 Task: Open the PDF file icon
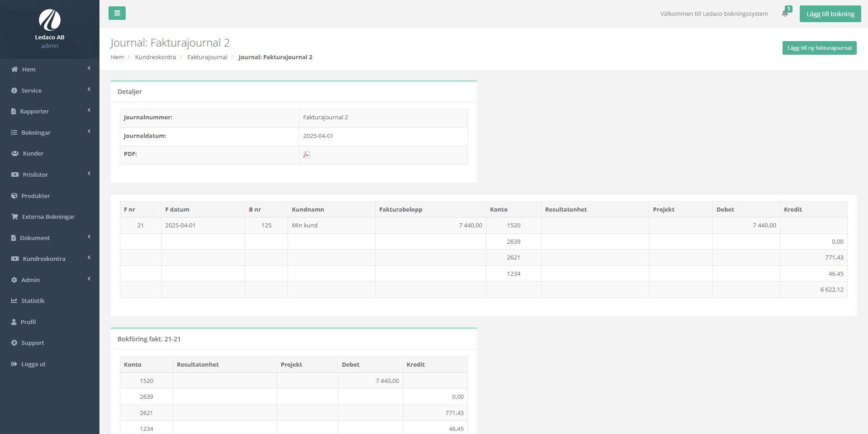tap(306, 155)
